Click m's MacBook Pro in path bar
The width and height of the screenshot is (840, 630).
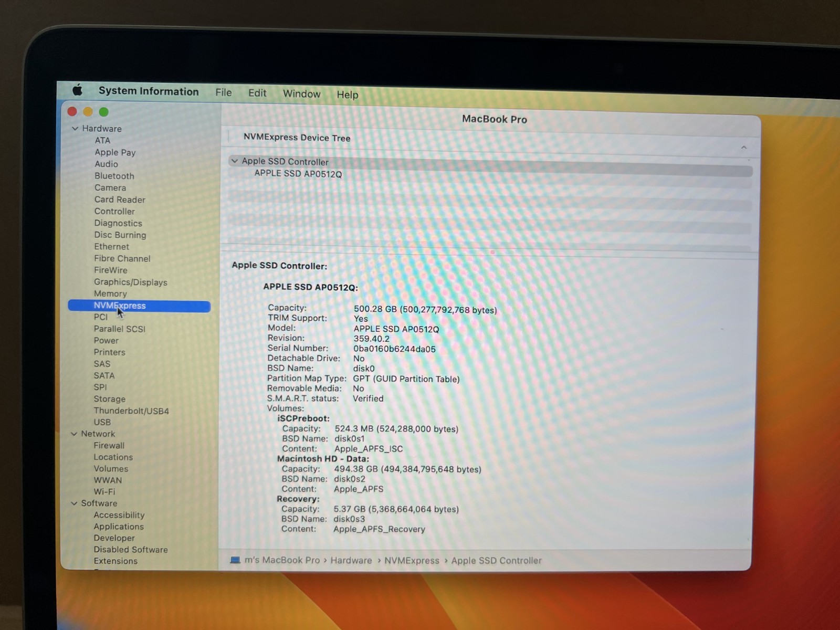coord(282,560)
